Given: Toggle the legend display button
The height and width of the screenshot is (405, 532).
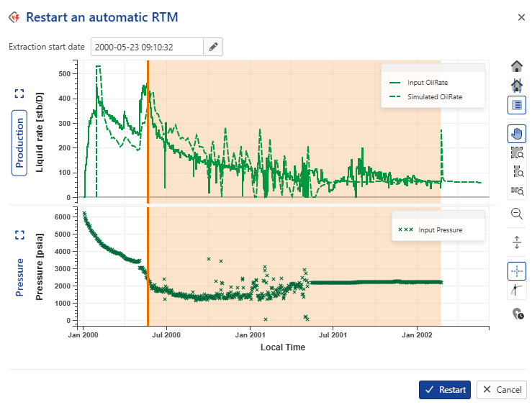Looking at the screenshot, I should coord(517,104).
